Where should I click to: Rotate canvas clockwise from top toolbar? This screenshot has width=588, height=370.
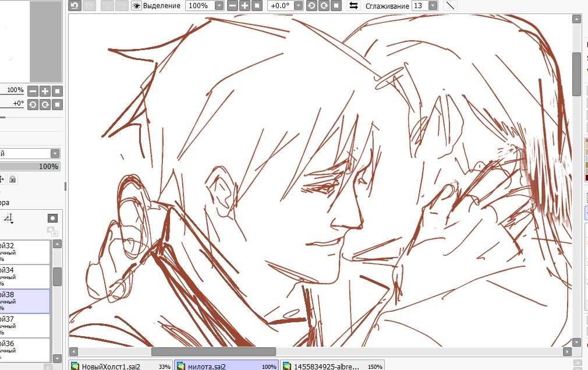click(324, 6)
